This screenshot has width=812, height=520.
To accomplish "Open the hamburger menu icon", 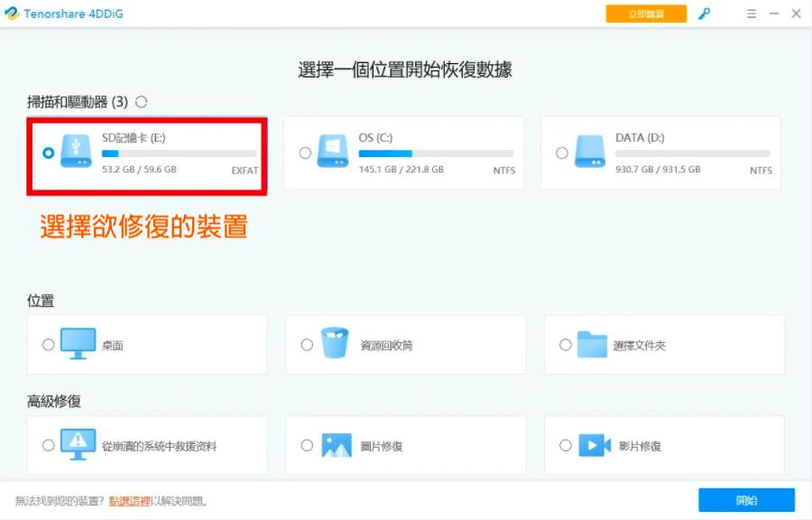I will pos(752,14).
